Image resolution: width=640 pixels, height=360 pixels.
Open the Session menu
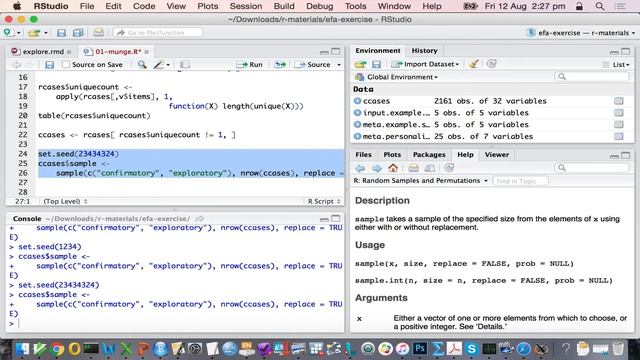(246, 6)
